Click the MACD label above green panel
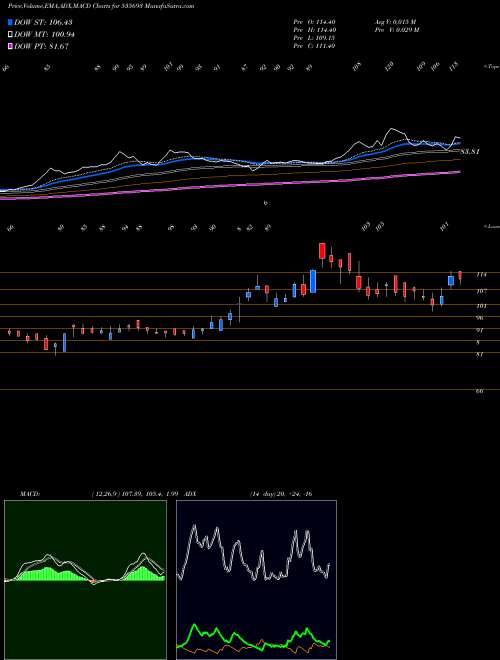500x660 pixels. (29, 493)
